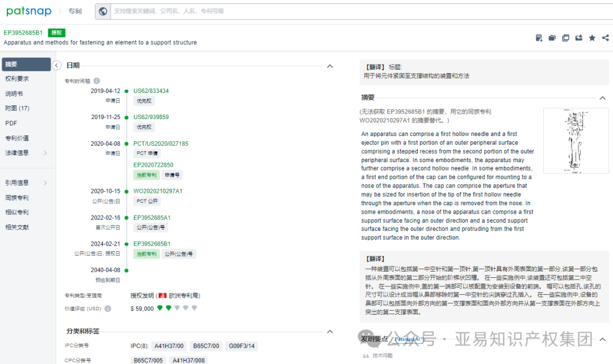613x364 pixels.
Task: Export the patent using the export icon
Action: pyautogui.click(x=579, y=37)
